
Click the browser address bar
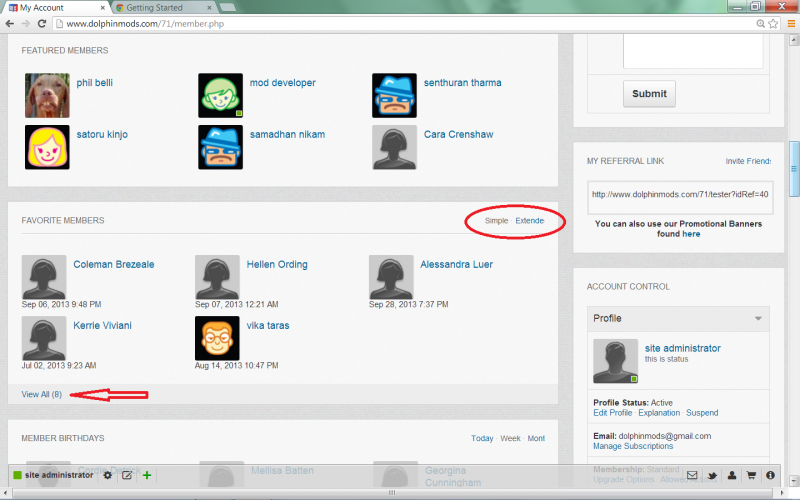(x=403, y=23)
